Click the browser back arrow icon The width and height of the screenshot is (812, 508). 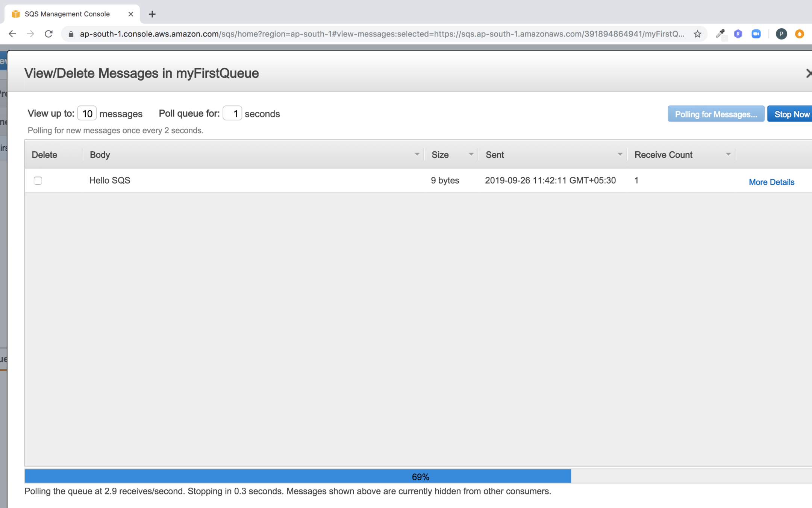coord(12,34)
